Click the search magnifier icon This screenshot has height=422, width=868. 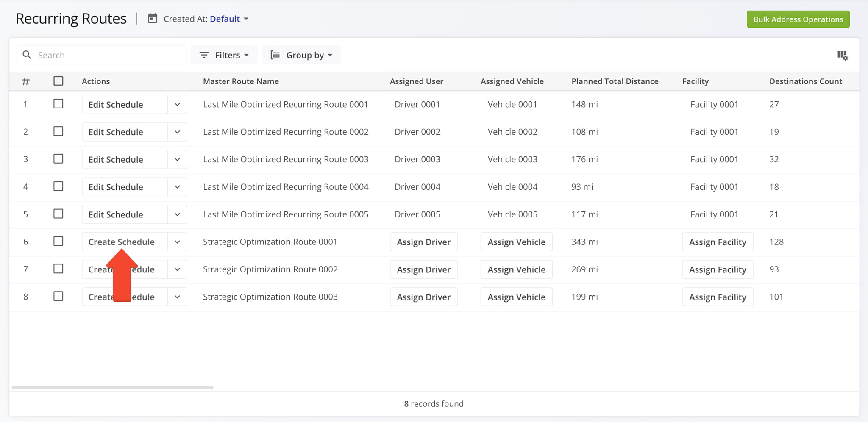(27, 55)
